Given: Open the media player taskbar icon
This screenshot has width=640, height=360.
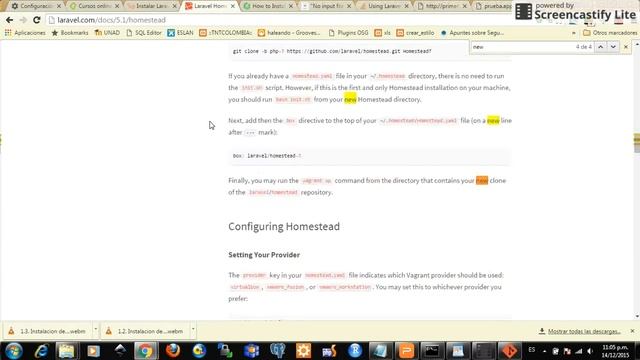Looking at the screenshot, I should pyautogui.click(x=93, y=351).
